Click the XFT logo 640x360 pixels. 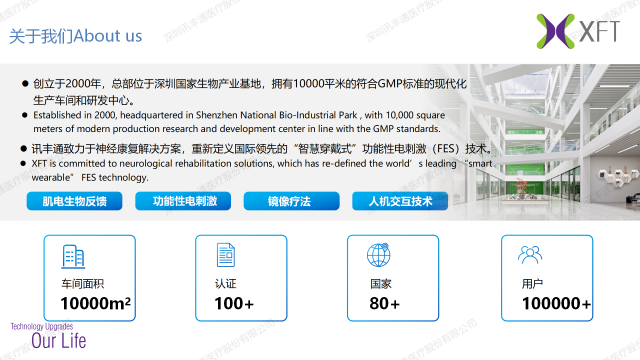coord(578,31)
